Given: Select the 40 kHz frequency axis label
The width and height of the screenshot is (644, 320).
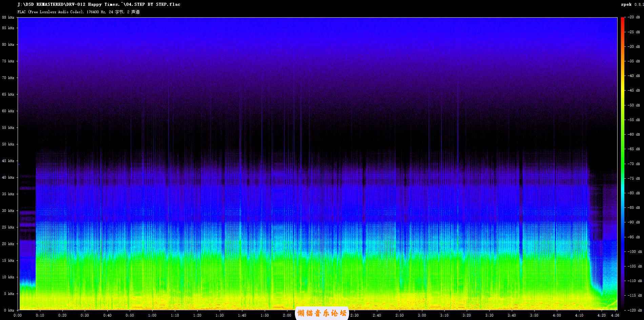Looking at the screenshot, I should click(8, 178).
